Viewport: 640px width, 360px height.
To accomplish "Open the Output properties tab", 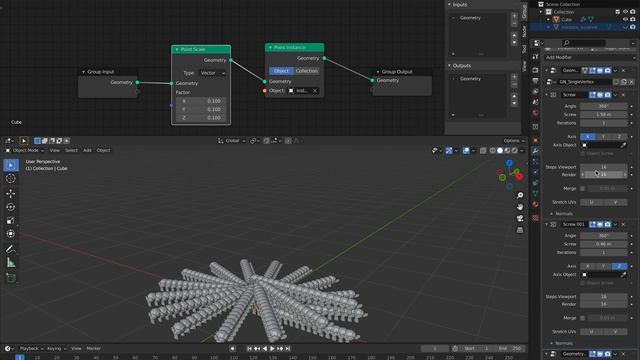I will [536, 81].
